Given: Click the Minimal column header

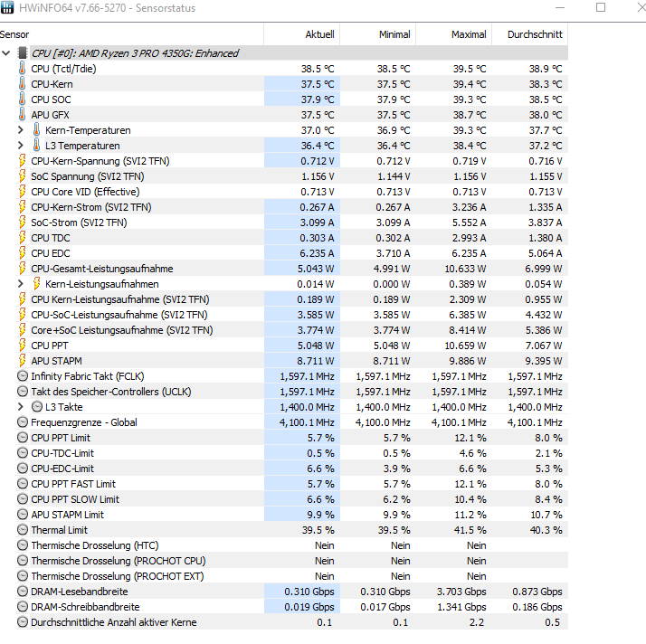Looking at the screenshot, I should click(x=378, y=34).
